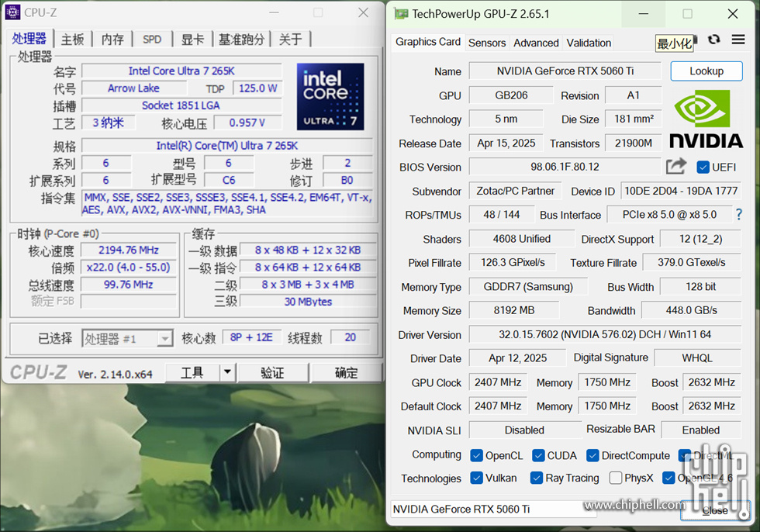The height and width of the screenshot is (532, 760).
Task: Click the BIOS Version field 98.06.1F.80.12
Action: pos(565,167)
